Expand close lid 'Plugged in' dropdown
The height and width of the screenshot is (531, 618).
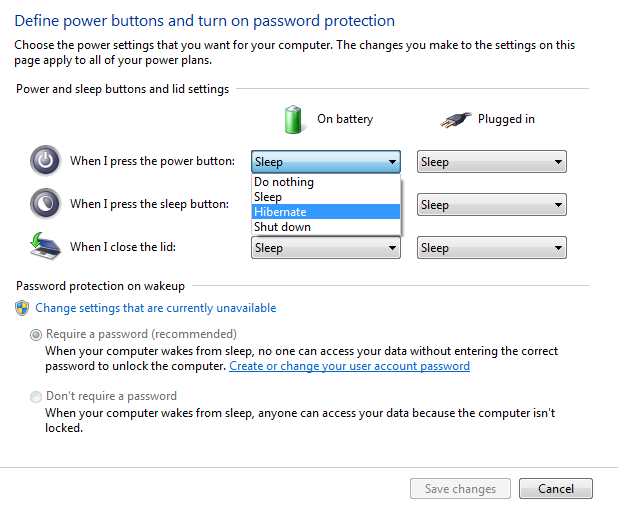pos(492,248)
